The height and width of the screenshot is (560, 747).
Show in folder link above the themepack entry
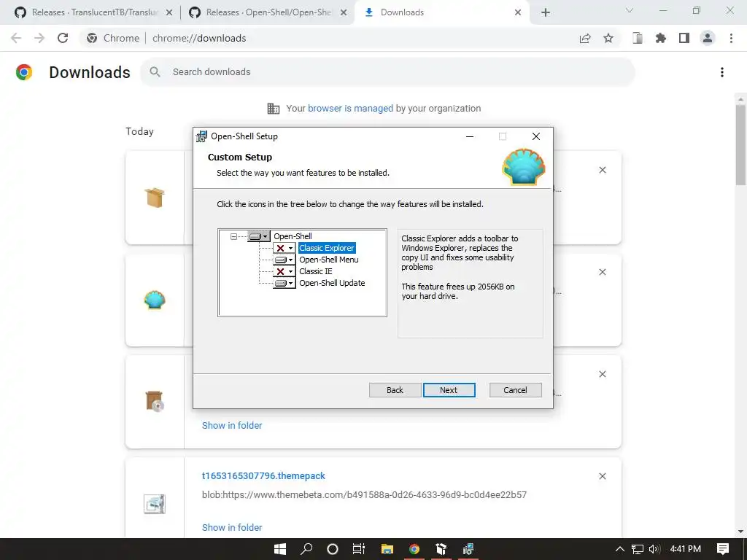232,426
